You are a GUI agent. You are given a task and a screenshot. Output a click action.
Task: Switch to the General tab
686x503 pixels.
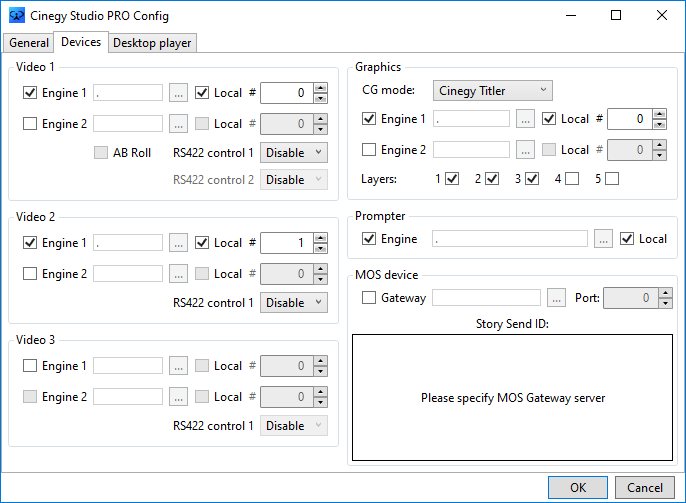pyautogui.click(x=28, y=43)
